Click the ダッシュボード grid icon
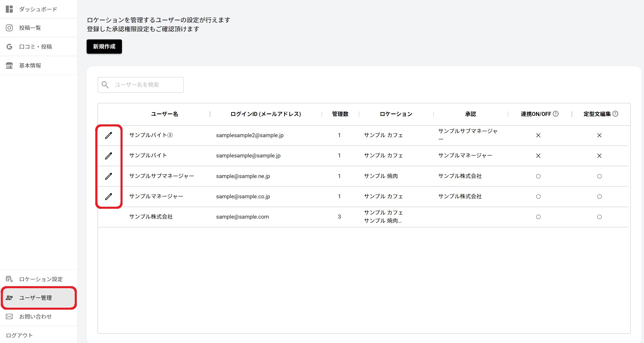The height and width of the screenshot is (343, 644). pos(9,9)
